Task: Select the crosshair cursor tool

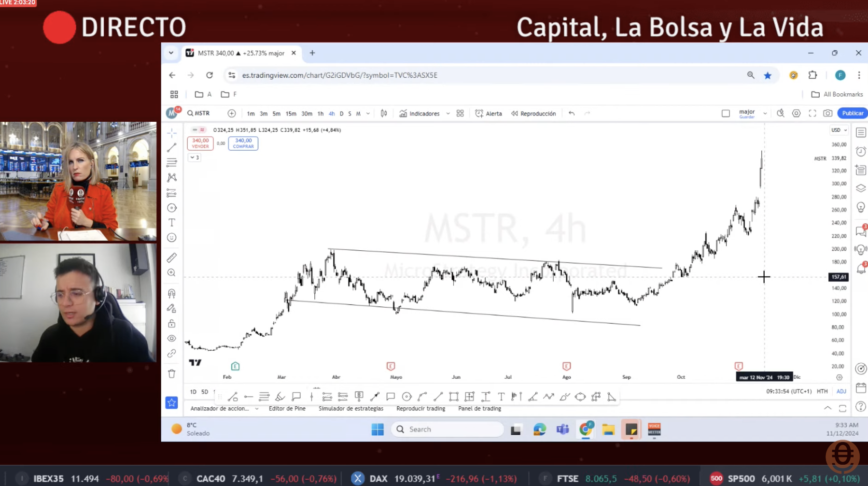Action: (x=172, y=133)
